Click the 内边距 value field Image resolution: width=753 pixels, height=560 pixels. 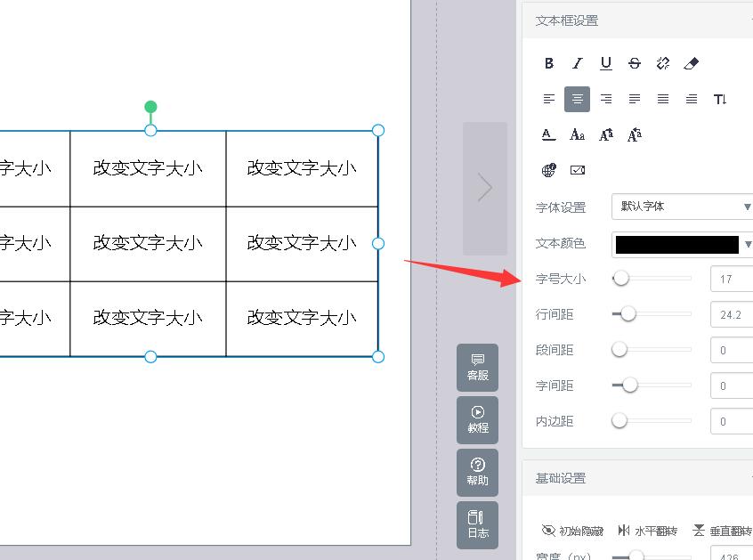tap(732, 421)
